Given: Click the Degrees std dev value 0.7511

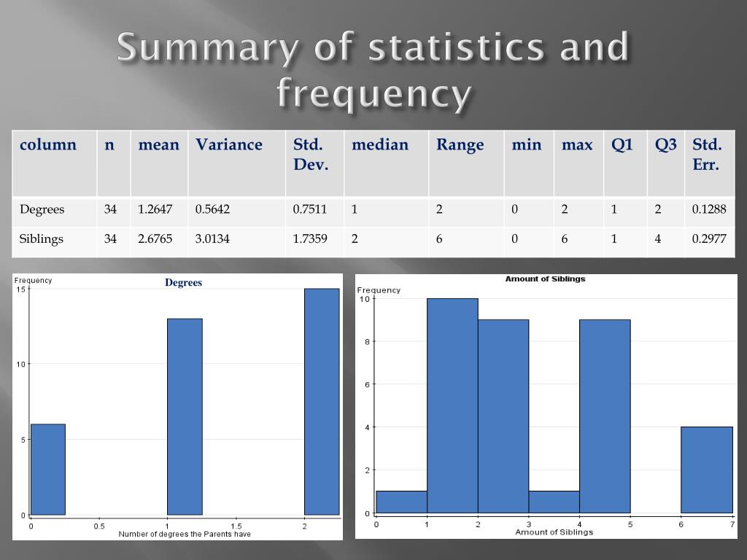Looking at the screenshot, I should [309, 209].
